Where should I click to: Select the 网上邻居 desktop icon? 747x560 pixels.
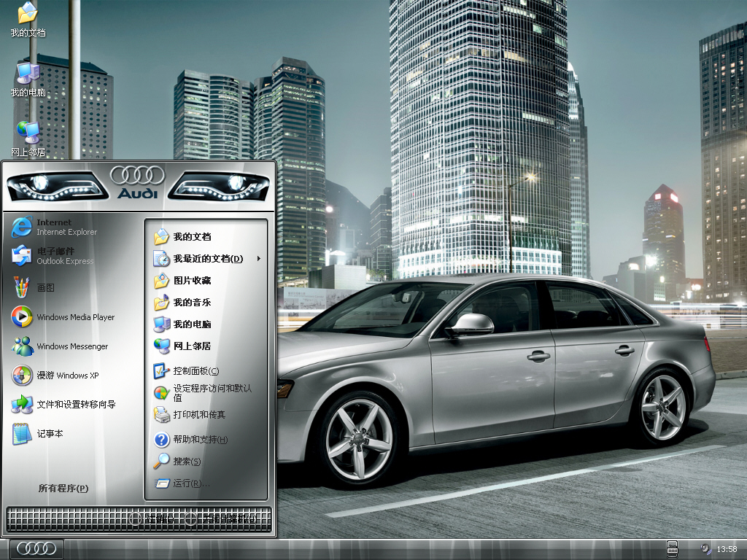(28, 139)
